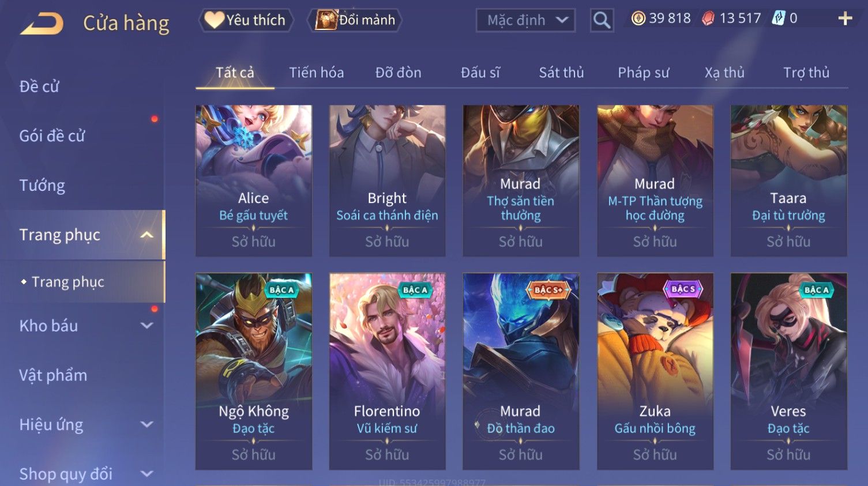Open Yêu thích heart favorites
The width and height of the screenshot is (868, 486).
click(246, 20)
